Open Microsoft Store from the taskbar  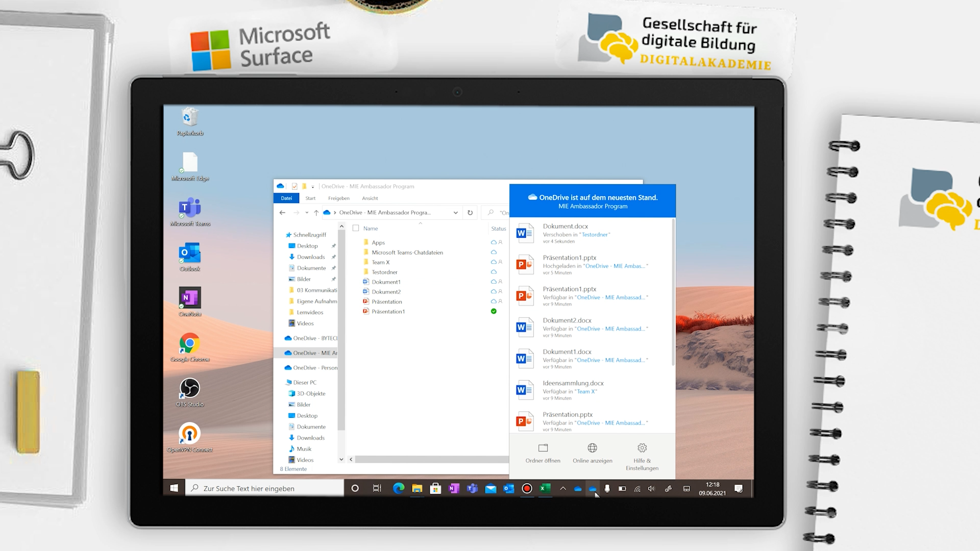(x=435, y=488)
